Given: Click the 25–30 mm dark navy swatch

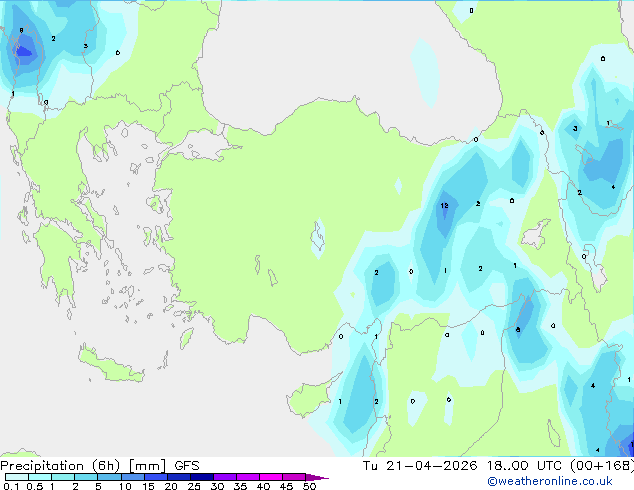Looking at the screenshot, I should pyautogui.click(x=202, y=477).
